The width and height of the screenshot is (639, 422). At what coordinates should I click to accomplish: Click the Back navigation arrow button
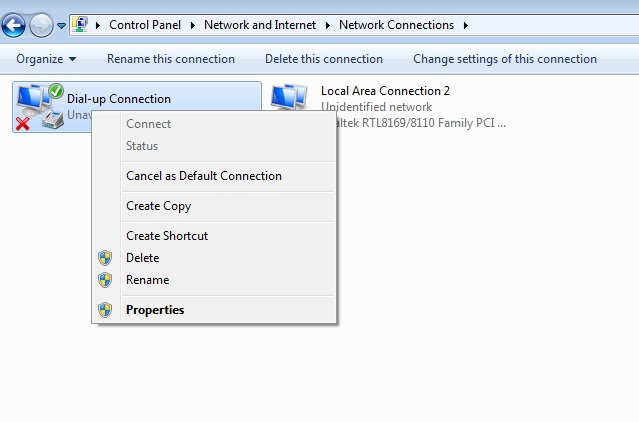coord(14,24)
